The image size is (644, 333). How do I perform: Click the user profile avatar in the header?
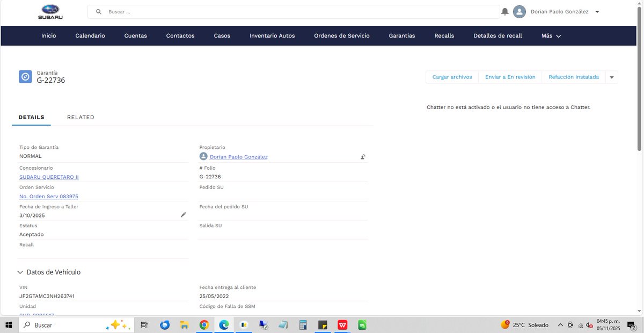pos(519,12)
